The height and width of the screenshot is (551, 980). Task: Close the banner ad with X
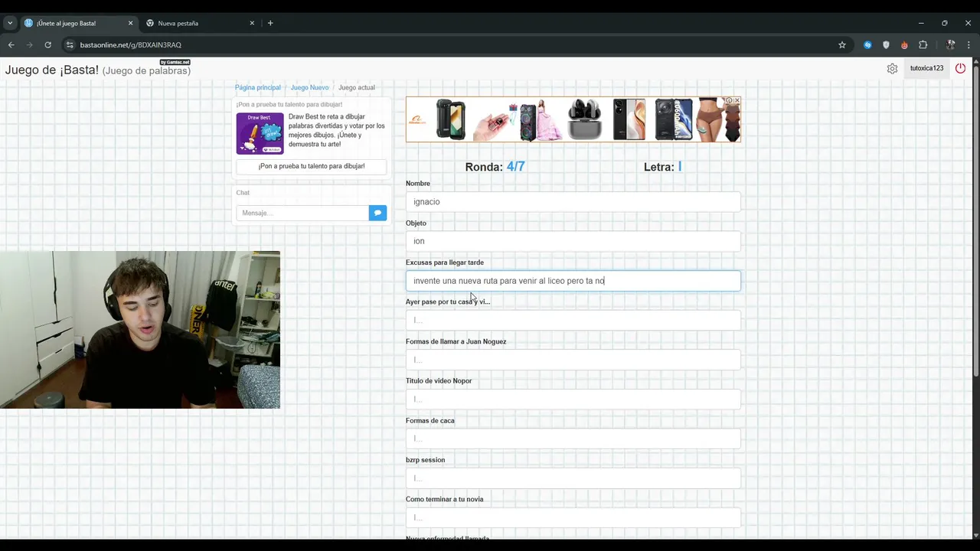[737, 100]
